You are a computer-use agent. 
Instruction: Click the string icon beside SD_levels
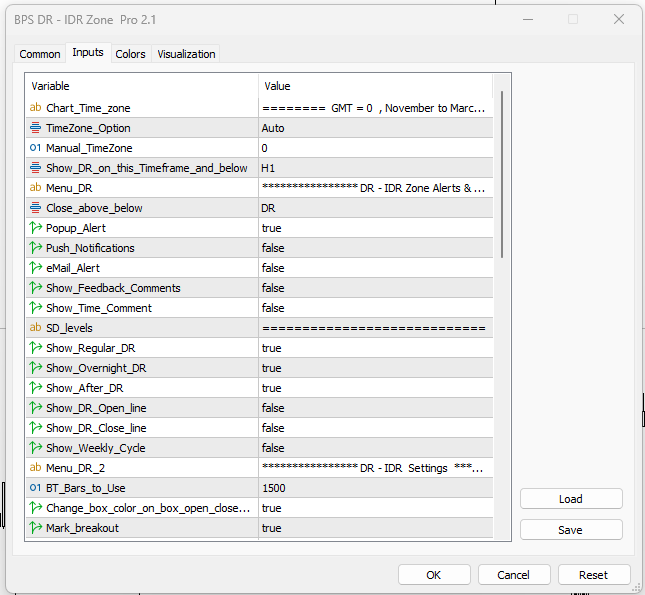coord(36,328)
